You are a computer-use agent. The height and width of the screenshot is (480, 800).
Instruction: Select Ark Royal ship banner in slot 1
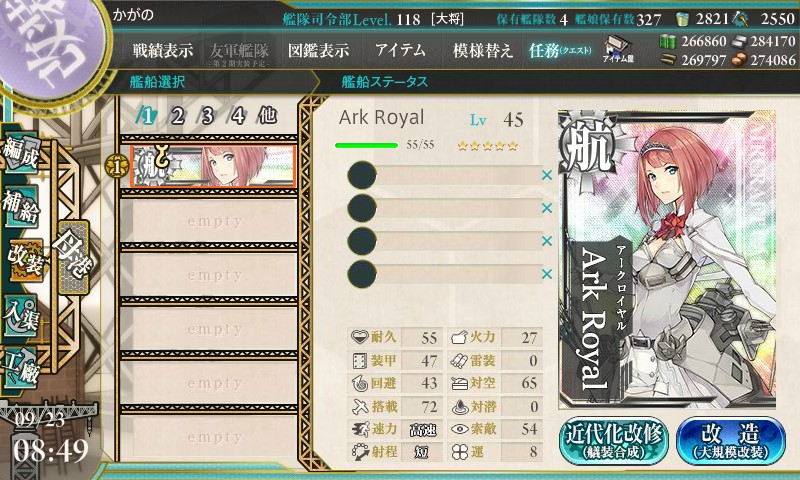(213, 167)
